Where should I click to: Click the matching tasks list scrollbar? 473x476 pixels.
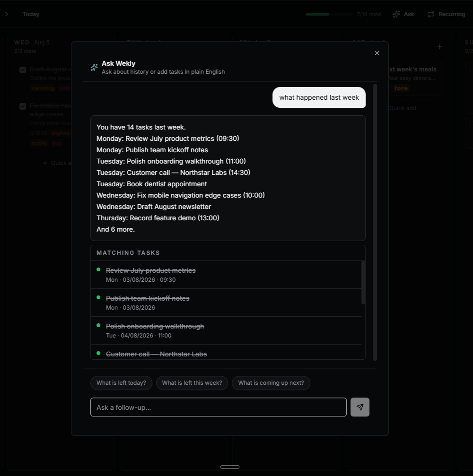tap(363, 283)
